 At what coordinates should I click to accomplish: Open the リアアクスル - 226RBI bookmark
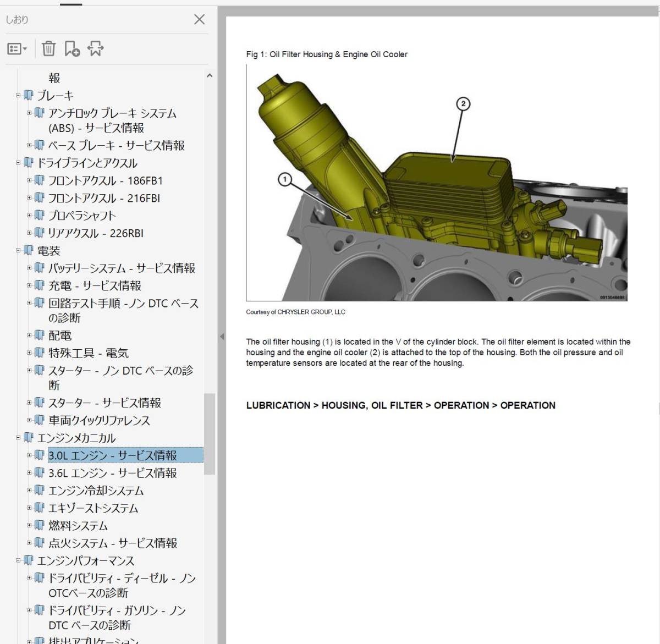click(96, 233)
